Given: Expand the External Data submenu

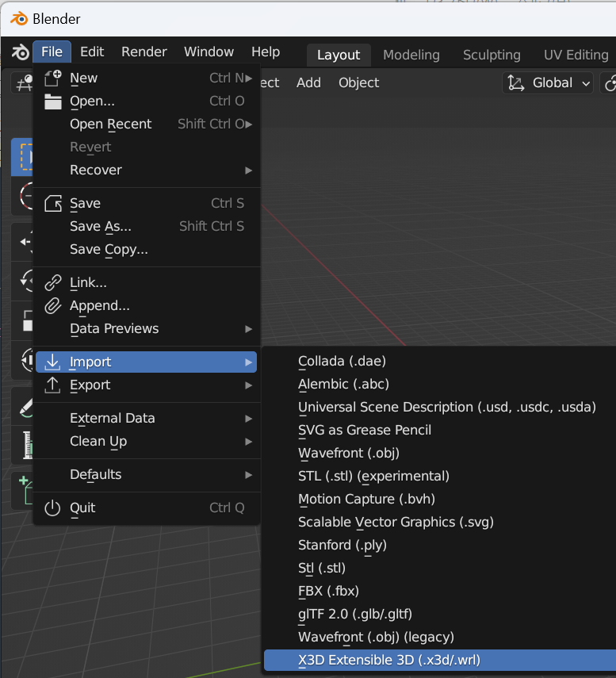Looking at the screenshot, I should click(x=147, y=418).
